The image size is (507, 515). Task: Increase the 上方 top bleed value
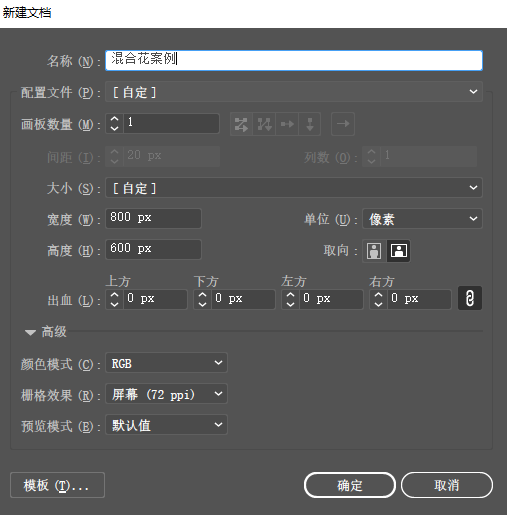114,295
